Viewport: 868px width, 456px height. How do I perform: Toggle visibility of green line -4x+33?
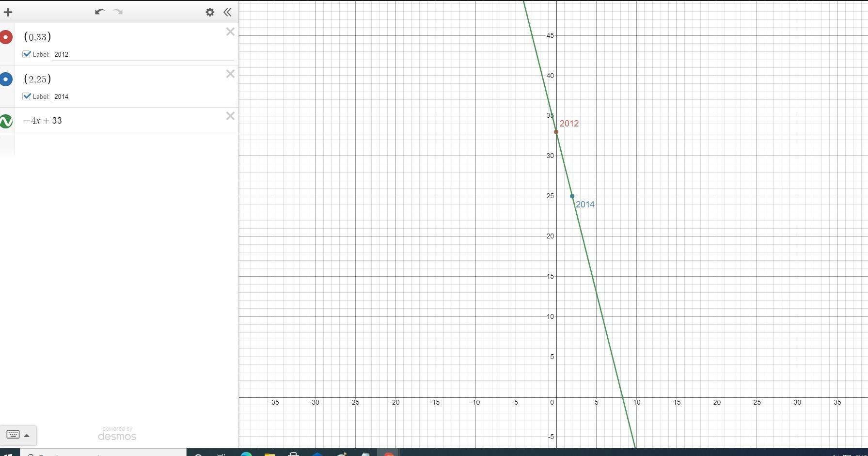(6, 121)
